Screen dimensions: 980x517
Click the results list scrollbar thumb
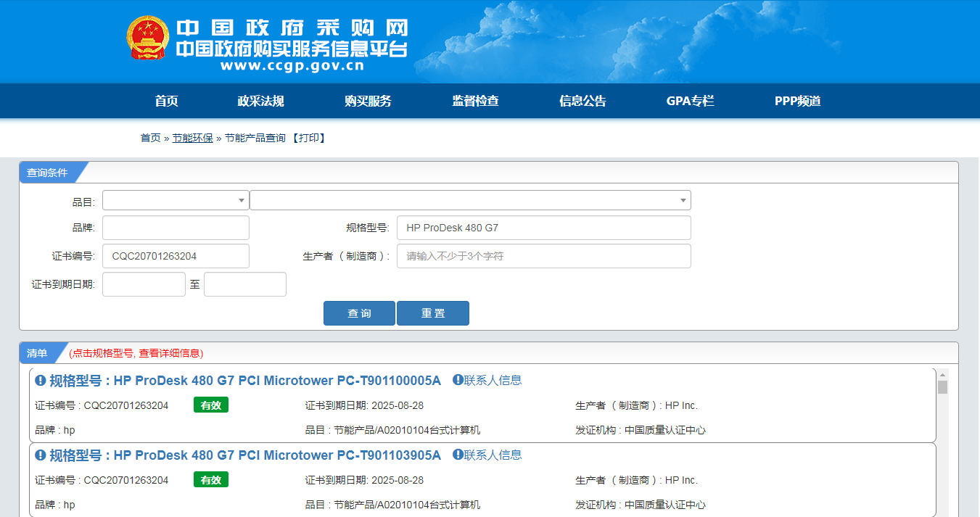(942, 387)
